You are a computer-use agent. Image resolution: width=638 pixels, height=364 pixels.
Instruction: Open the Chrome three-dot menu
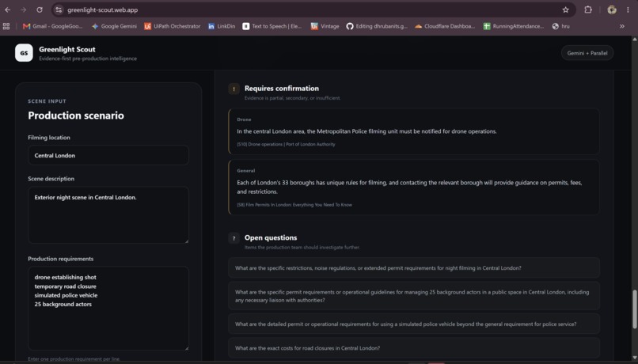pos(628,9)
